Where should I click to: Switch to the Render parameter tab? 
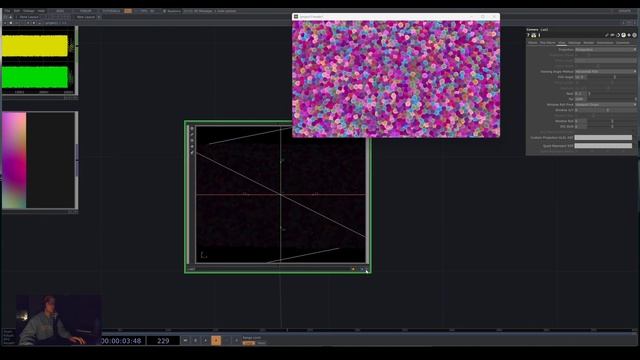[x=589, y=42]
